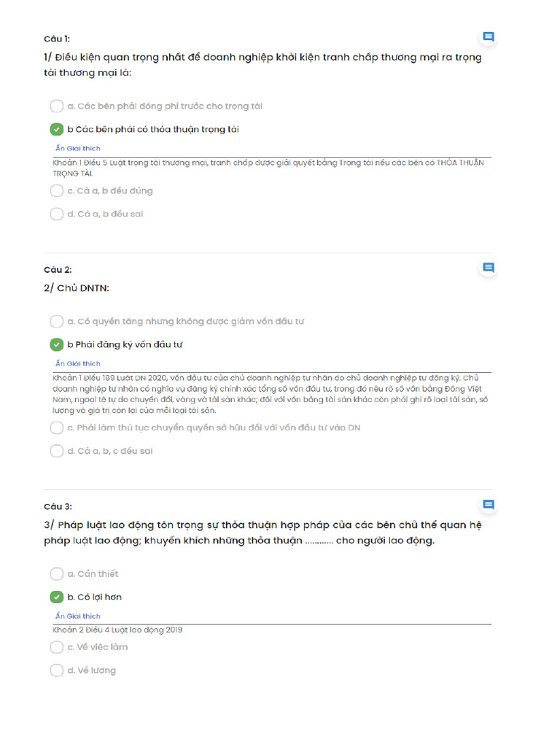This screenshot has width=560, height=747.
Task: Select option 'd. Cả a, b đều sai'
Action: pos(57,214)
